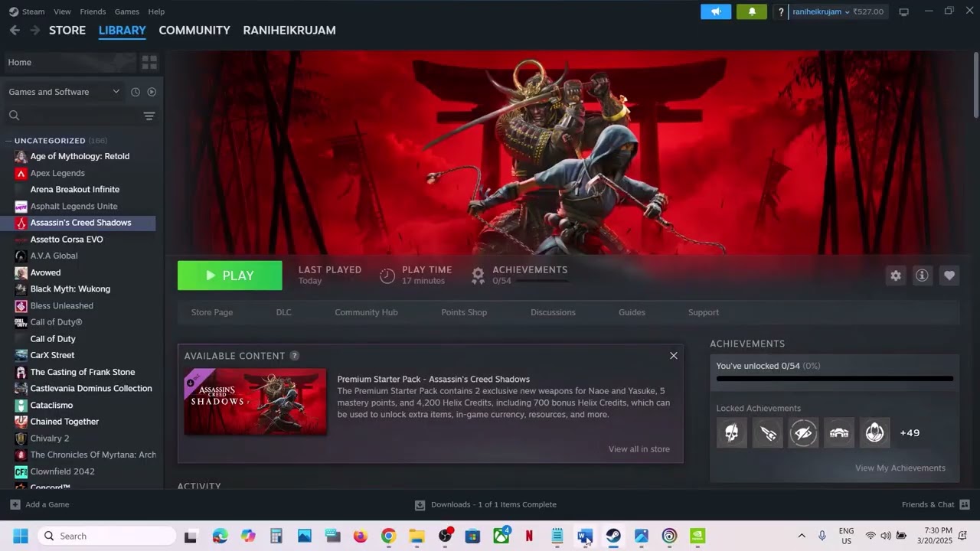Open Windows Start button on taskbar
Viewport: 980px width, 551px height.
tap(21, 536)
